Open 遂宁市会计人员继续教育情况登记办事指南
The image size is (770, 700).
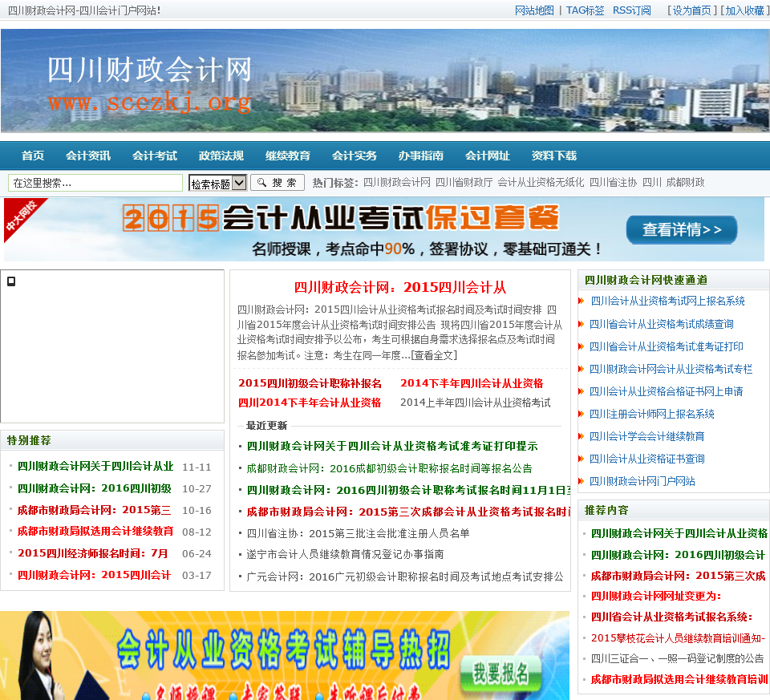pyautogui.click(x=345, y=554)
